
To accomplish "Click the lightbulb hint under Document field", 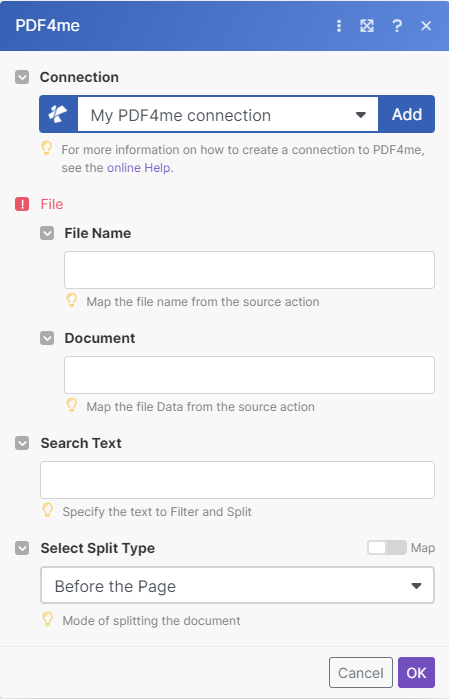I will click(x=71, y=406).
